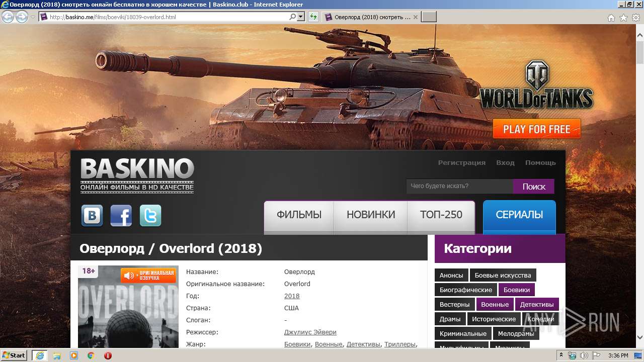The height and width of the screenshot is (362, 644).
Task: Open the Facebook social icon
Action: point(121,216)
